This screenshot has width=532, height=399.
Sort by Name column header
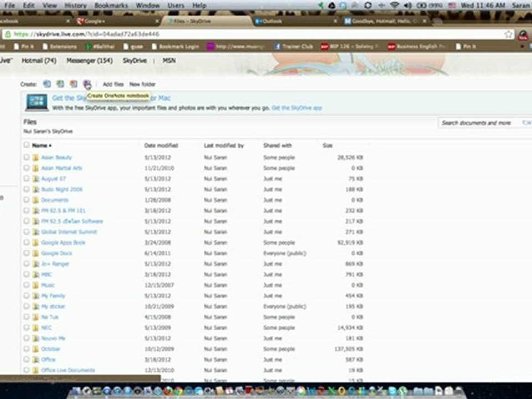(42, 146)
